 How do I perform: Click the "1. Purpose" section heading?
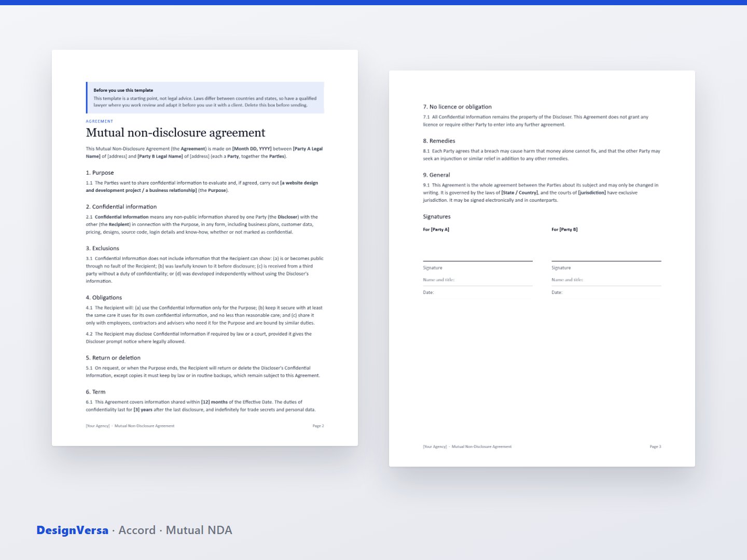coord(100,173)
